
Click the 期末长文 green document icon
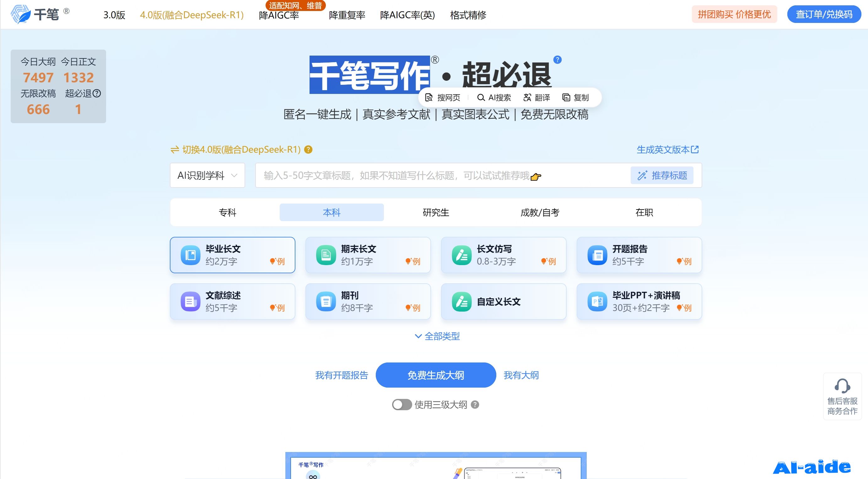(x=326, y=255)
